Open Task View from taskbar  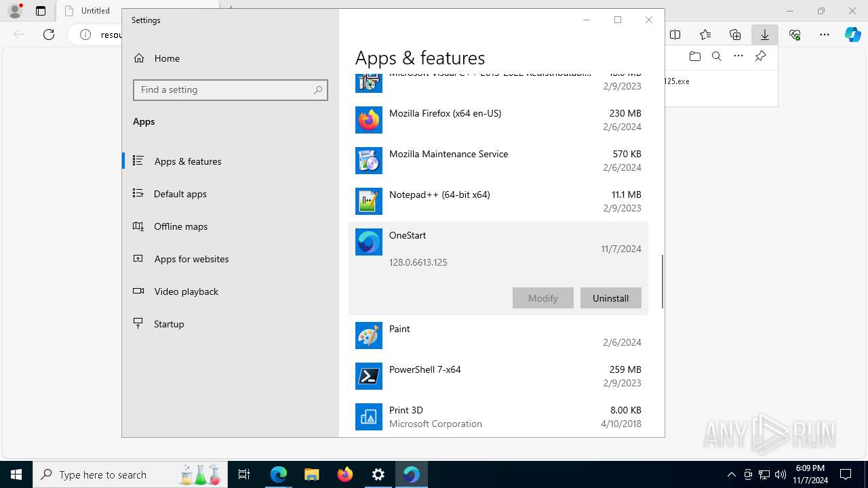(245, 474)
